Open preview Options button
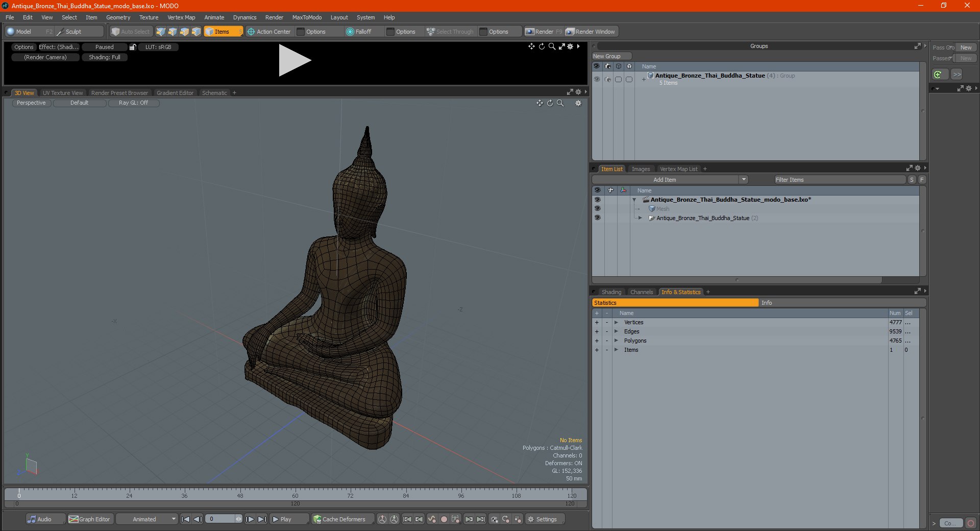 [x=23, y=47]
